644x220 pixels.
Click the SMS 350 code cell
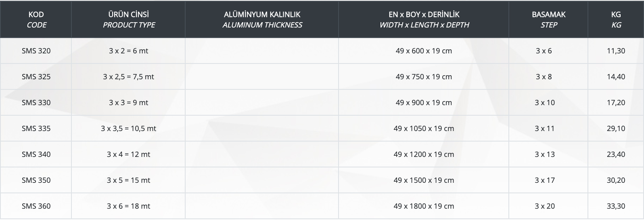pyautogui.click(x=36, y=180)
